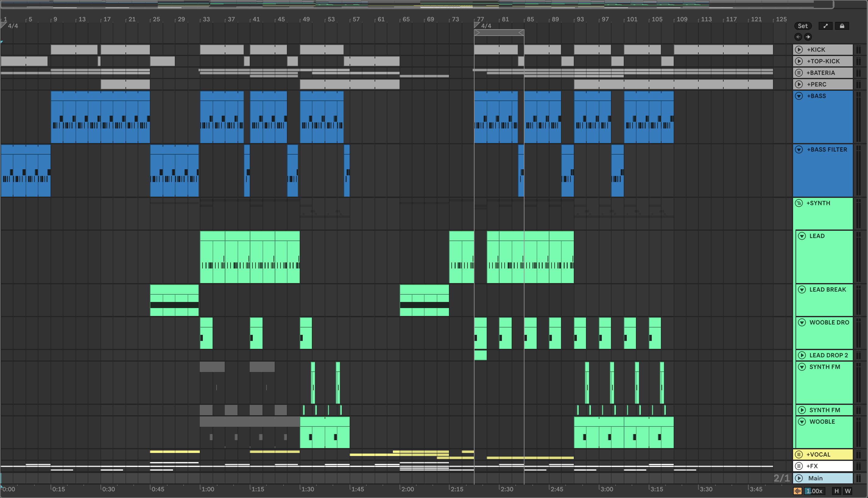Open the +BATERIA group fold button
The height and width of the screenshot is (498, 868).
point(799,73)
